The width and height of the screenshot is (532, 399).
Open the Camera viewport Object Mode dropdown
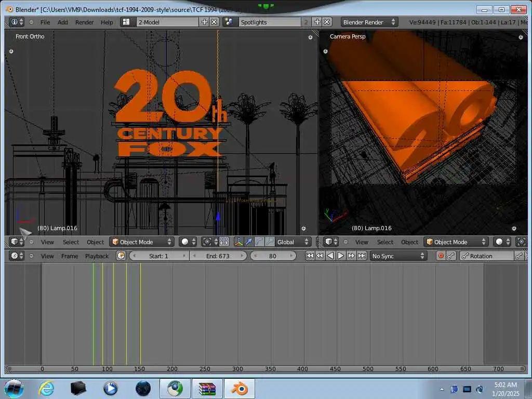tap(456, 242)
